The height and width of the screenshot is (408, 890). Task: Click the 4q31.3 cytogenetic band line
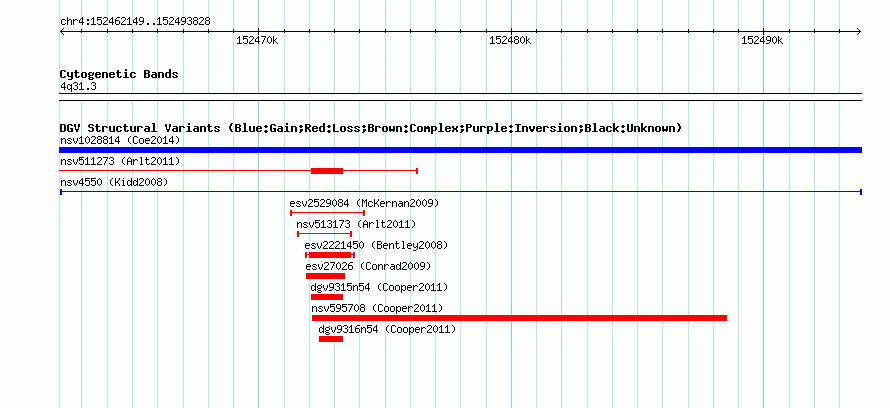click(460, 97)
